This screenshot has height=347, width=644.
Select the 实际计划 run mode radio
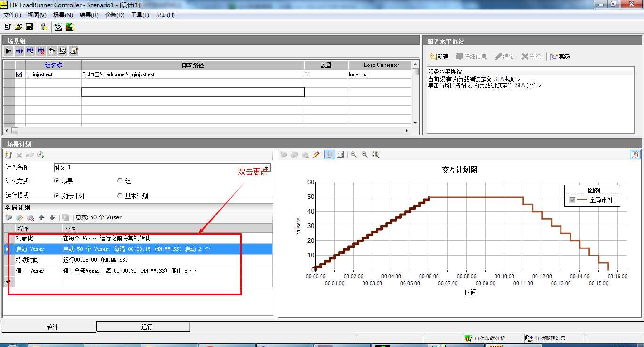[57, 196]
